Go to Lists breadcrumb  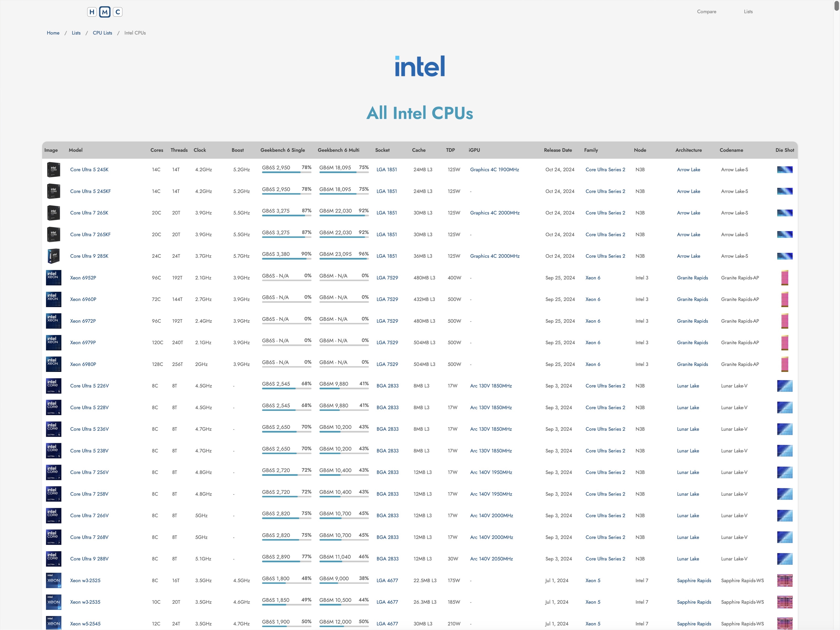tap(76, 33)
